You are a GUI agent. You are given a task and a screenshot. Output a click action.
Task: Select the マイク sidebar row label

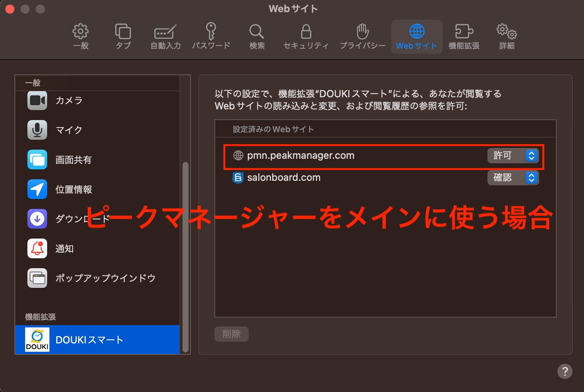69,130
